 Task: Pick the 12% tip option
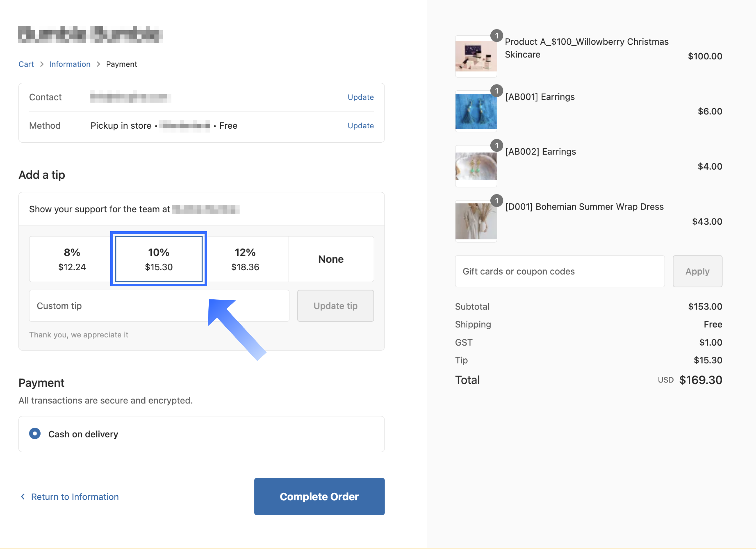tap(245, 259)
